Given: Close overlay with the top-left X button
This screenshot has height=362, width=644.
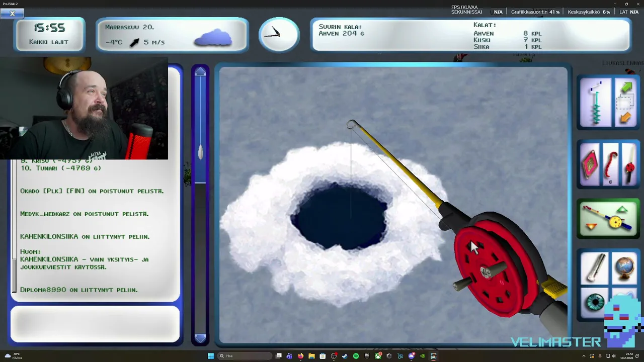Looking at the screenshot, I should 12,14.
